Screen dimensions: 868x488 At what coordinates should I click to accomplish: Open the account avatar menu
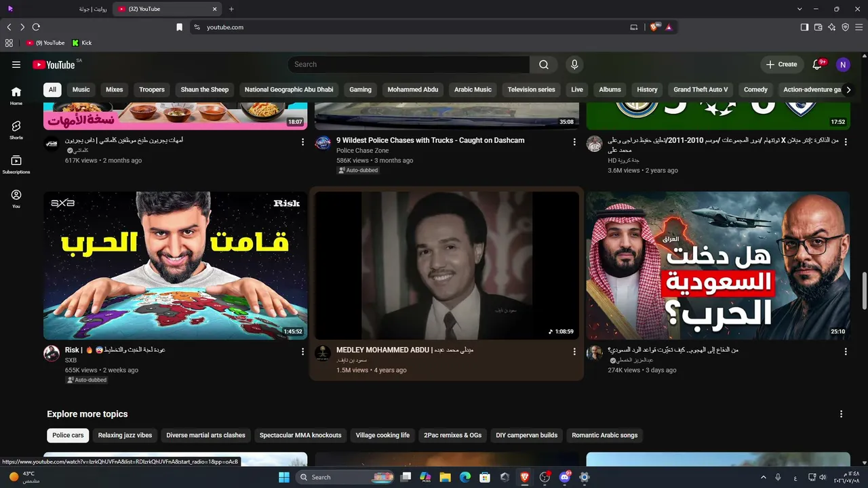point(843,64)
